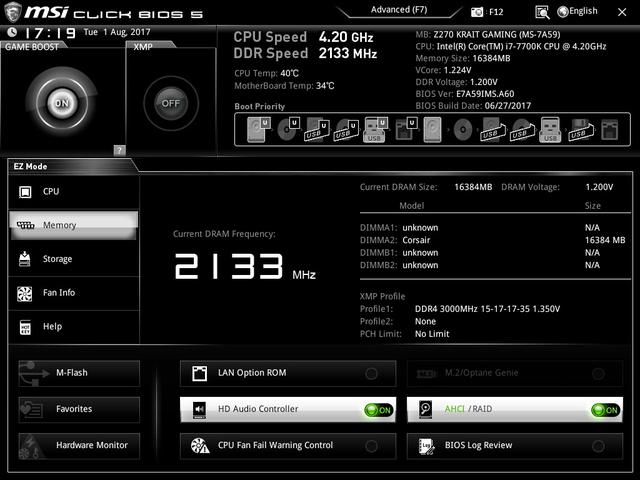Open the Memory section in sidebar
The image size is (640, 480).
(74, 225)
